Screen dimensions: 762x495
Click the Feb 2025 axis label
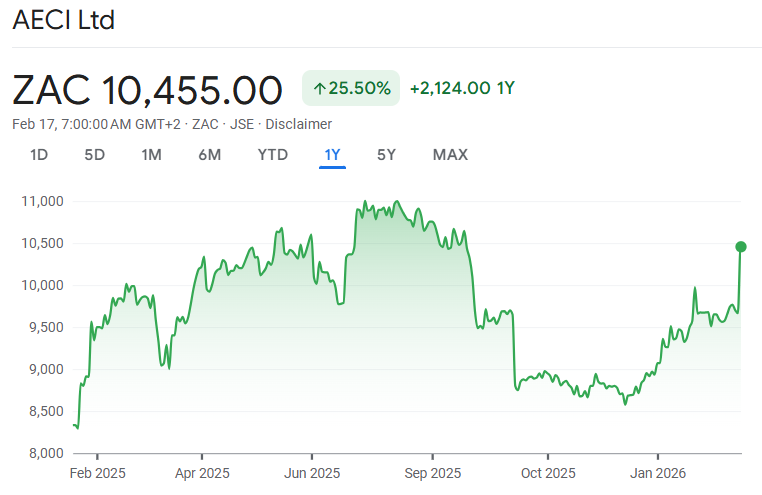tap(100, 473)
